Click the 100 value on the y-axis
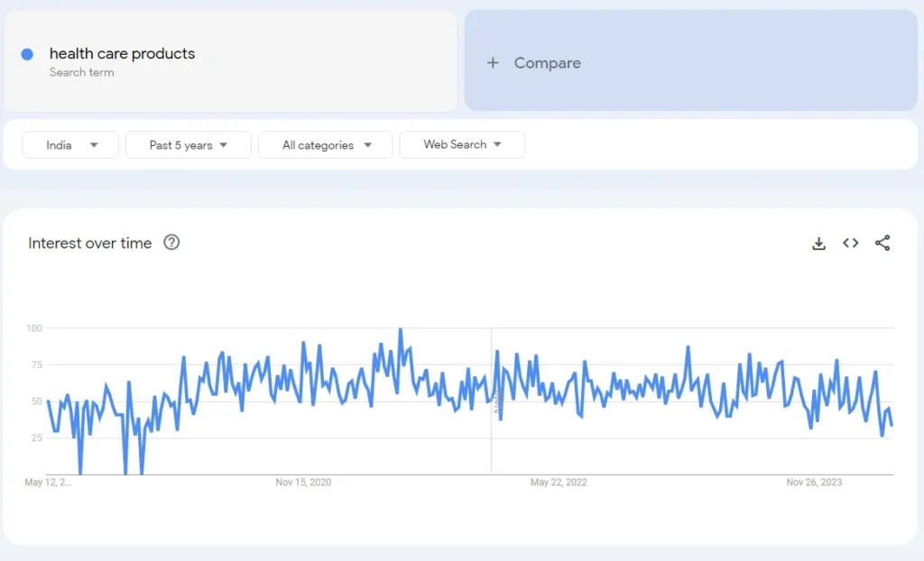This screenshot has width=924, height=561. pyautogui.click(x=34, y=328)
